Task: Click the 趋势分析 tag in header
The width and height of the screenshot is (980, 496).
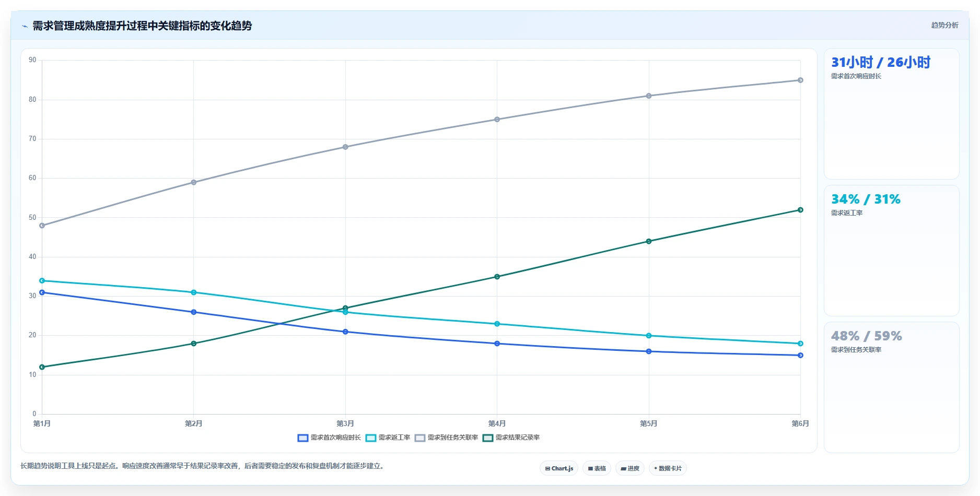Action: (944, 25)
